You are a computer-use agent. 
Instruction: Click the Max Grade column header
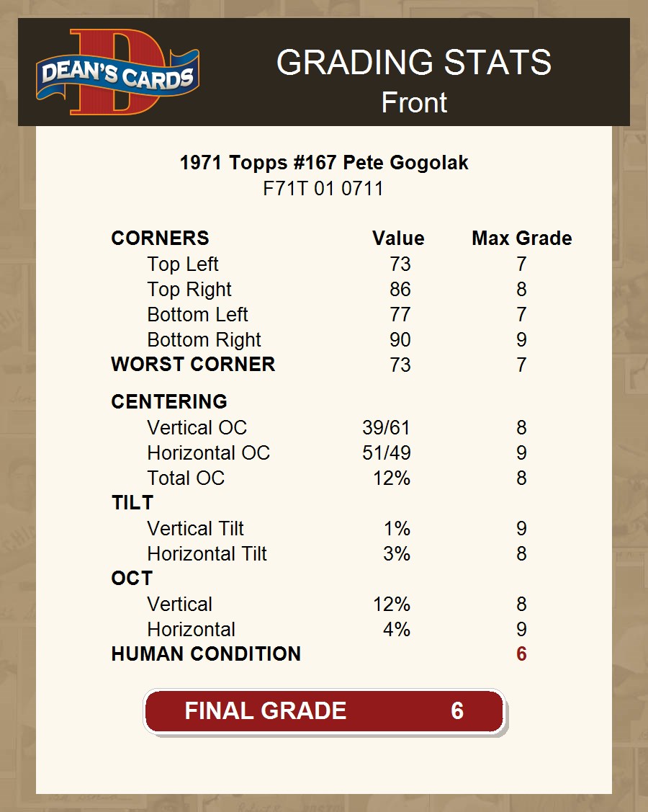point(522,238)
